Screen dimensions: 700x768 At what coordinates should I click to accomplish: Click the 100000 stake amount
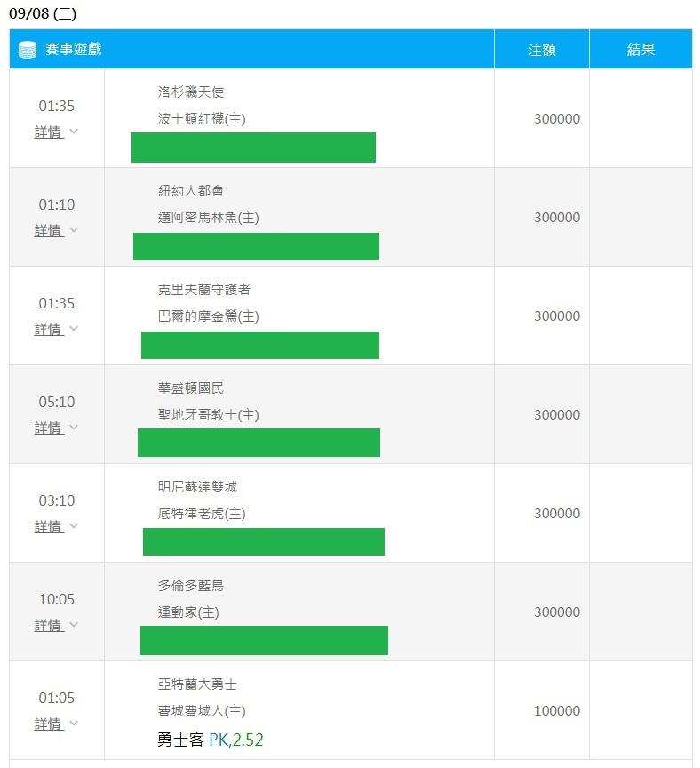[x=557, y=711]
